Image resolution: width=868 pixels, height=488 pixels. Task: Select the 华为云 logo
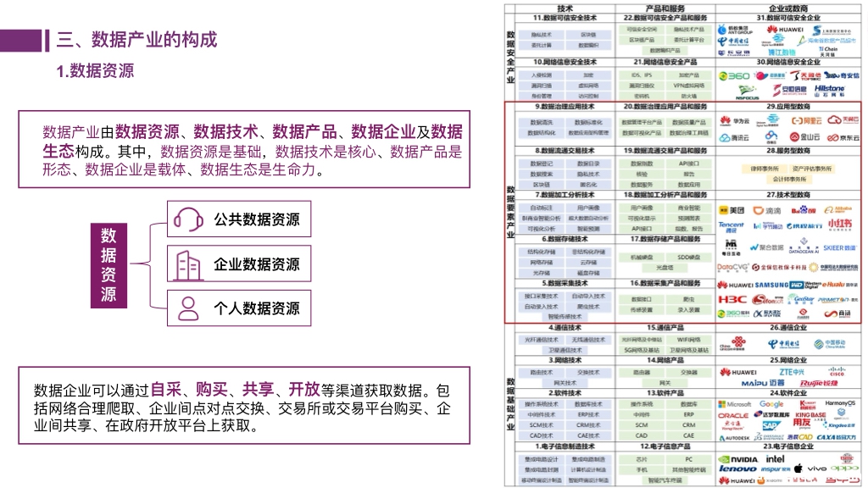click(734, 120)
